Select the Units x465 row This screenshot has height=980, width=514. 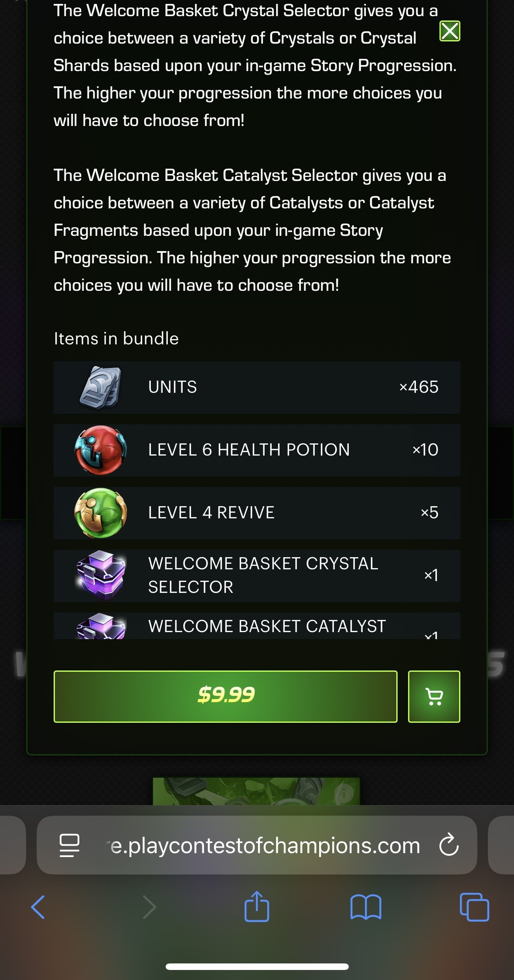(x=257, y=387)
